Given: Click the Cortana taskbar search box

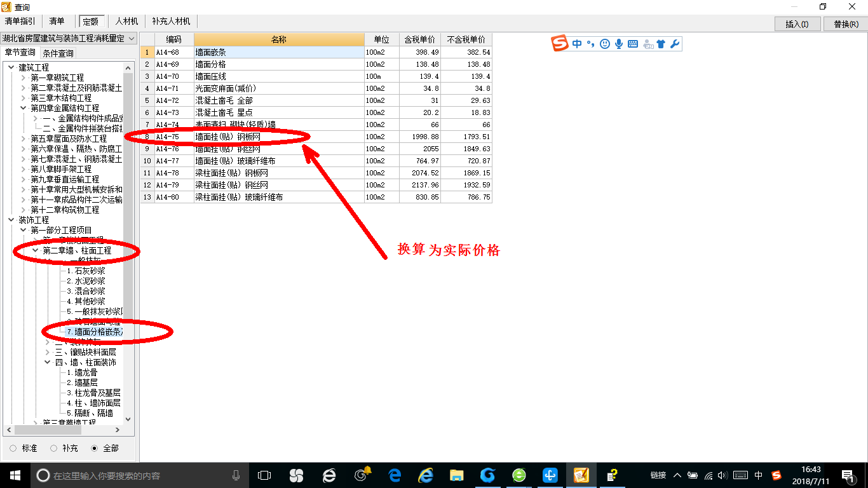Looking at the screenshot, I should pos(139,475).
